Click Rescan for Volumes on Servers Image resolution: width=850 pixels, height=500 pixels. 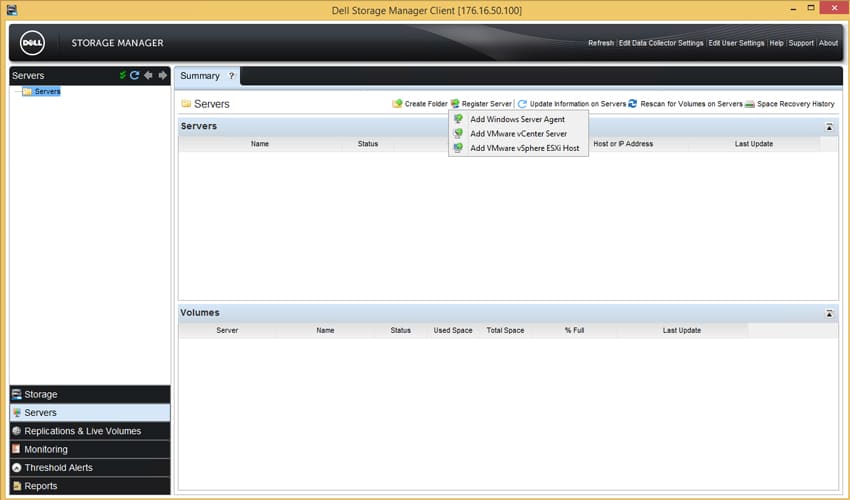685,104
